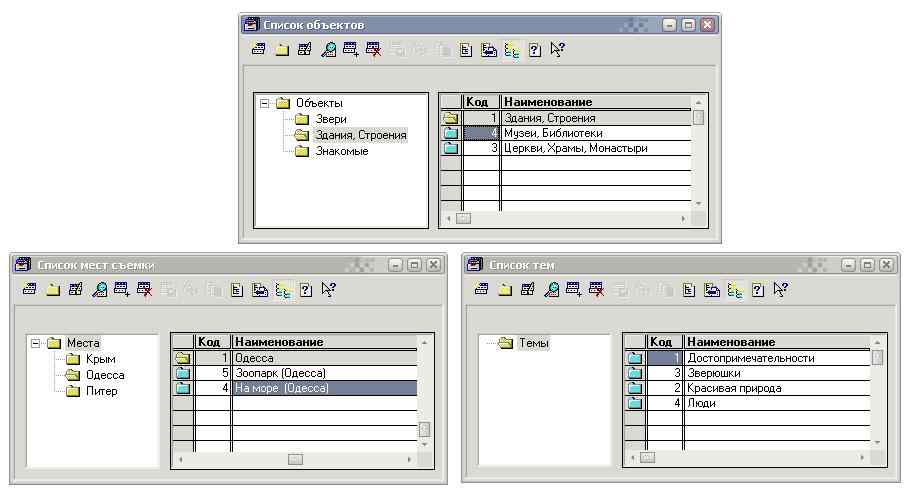Toggle hierarchical list mode in Список мест съемки
910x494 pixels.
283,289
